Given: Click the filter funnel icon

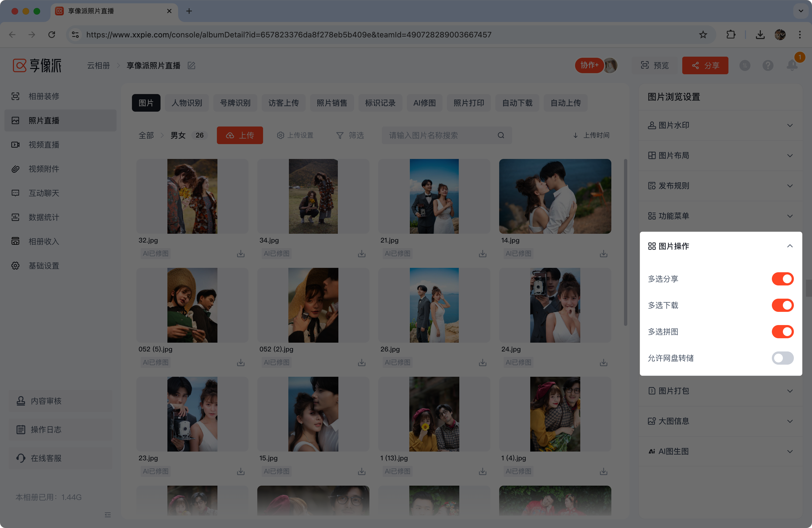Looking at the screenshot, I should (340, 136).
